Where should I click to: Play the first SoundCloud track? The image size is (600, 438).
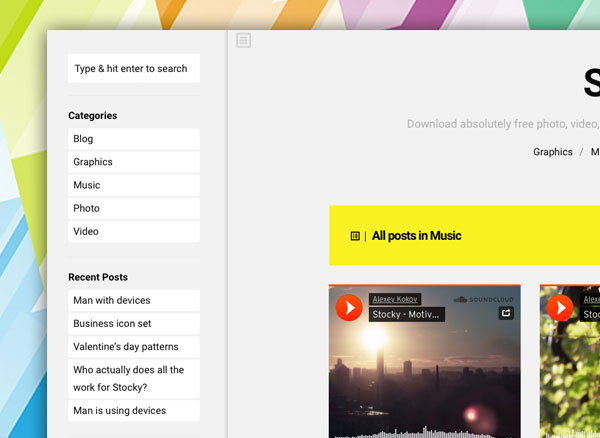pos(349,308)
